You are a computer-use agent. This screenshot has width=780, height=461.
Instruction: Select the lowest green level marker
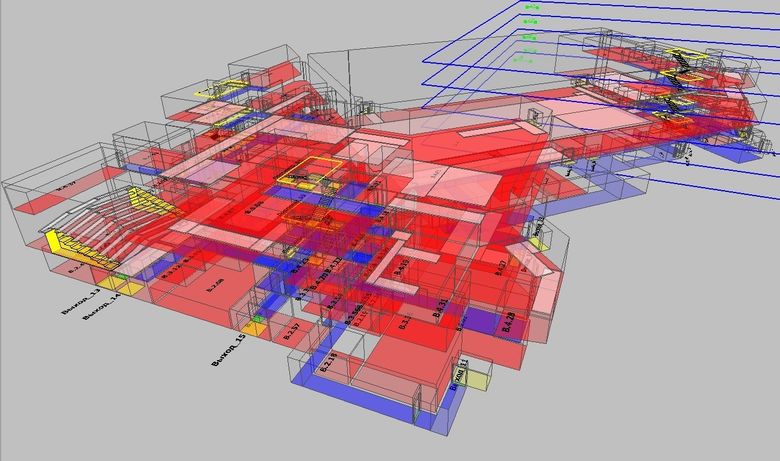point(522,61)
